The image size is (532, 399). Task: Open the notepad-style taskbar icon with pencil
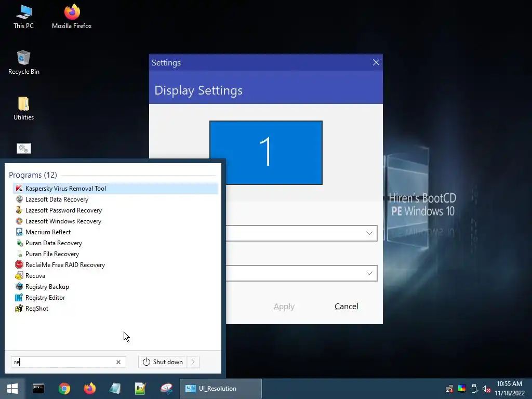(140, 389)
